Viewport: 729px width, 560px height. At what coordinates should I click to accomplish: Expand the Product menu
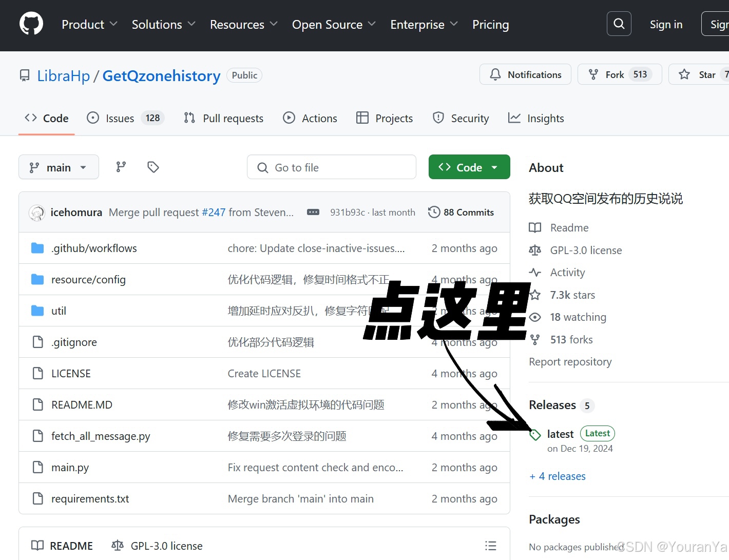(x=89, y=24)
